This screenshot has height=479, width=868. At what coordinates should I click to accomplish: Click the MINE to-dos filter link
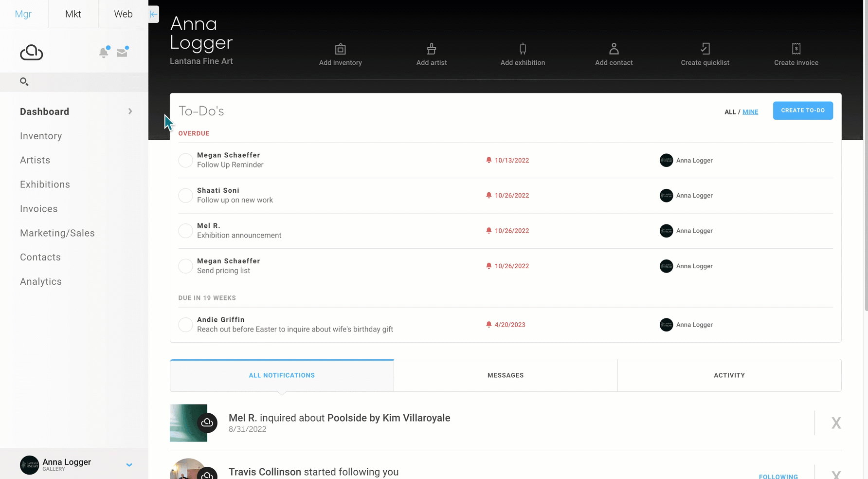tap(750, 112)
